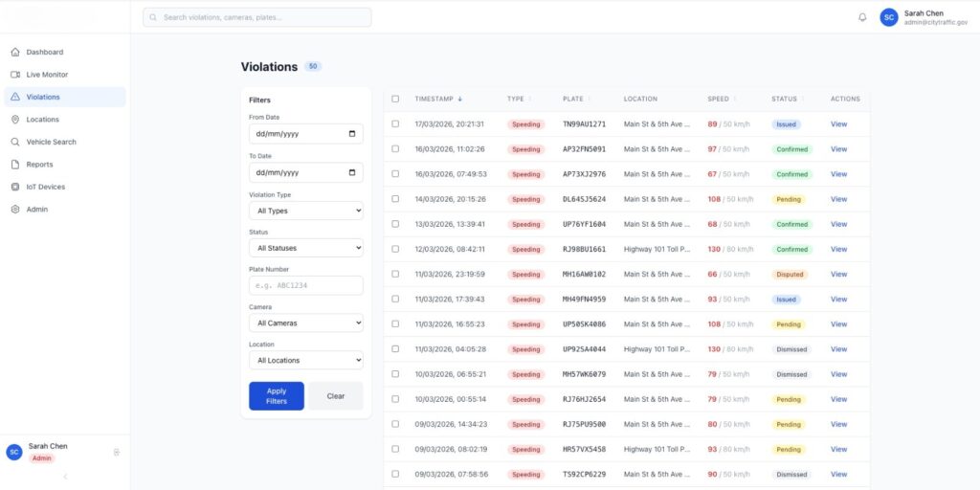Image resolution: width=980 pixels, height=490 pixels.
Task: Click the Admin gear icon
Action: (x=15, y=210)
